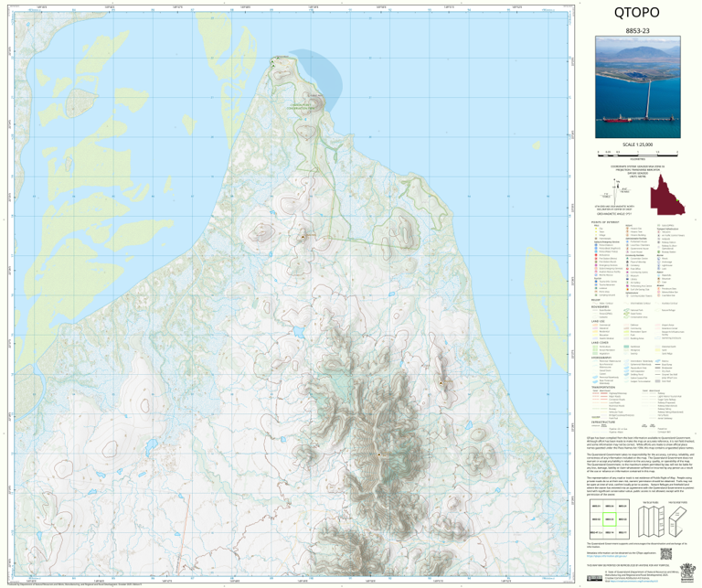The image size is (702, 588).
Task: Click the small dark lake in map centre
Action: coord(298,332)
